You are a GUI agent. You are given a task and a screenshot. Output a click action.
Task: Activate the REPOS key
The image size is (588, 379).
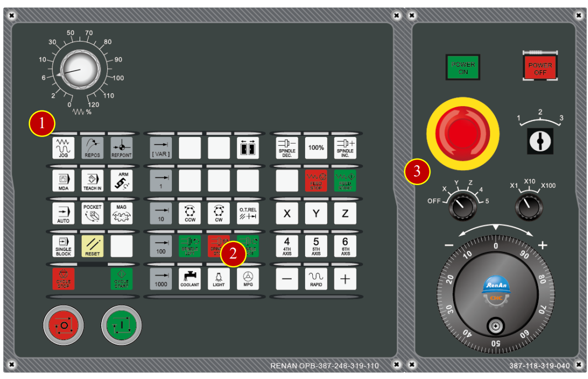click(92, 148)
